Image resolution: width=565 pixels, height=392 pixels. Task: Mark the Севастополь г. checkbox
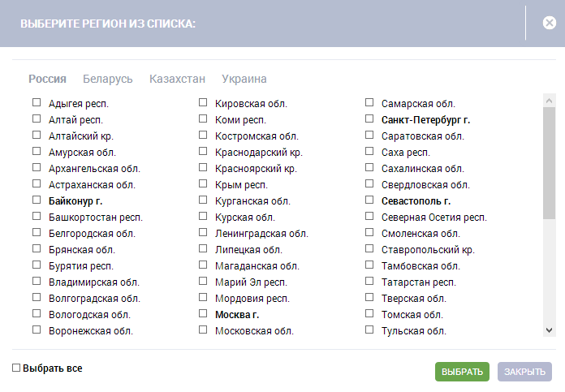(x=369, y=200)
